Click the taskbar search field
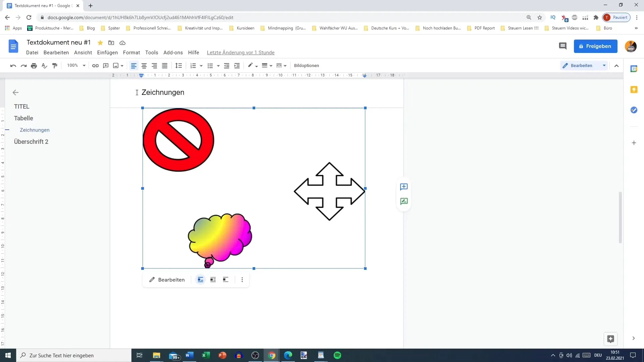The image size is (644, 362). 74,355
